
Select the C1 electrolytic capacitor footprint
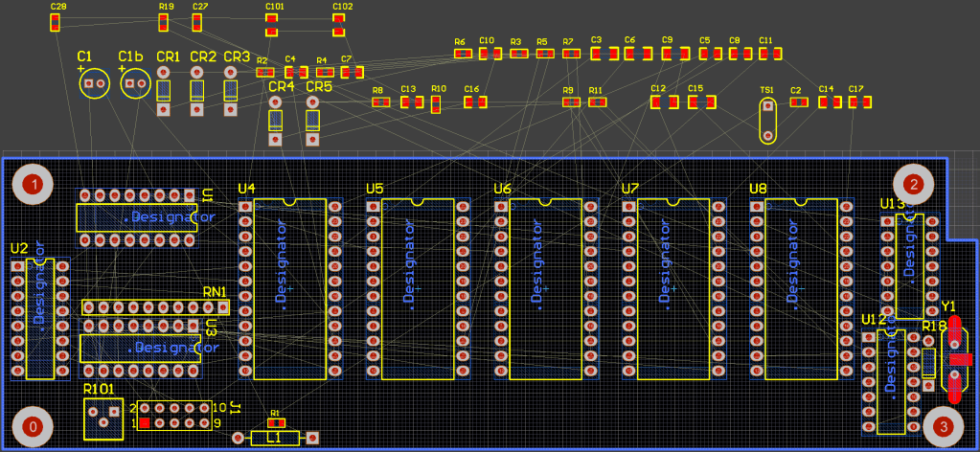[93, 84]
